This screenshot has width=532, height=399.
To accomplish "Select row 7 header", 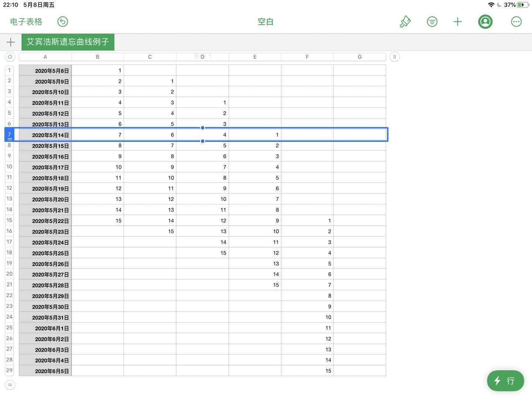I will [x=9, y=134].
